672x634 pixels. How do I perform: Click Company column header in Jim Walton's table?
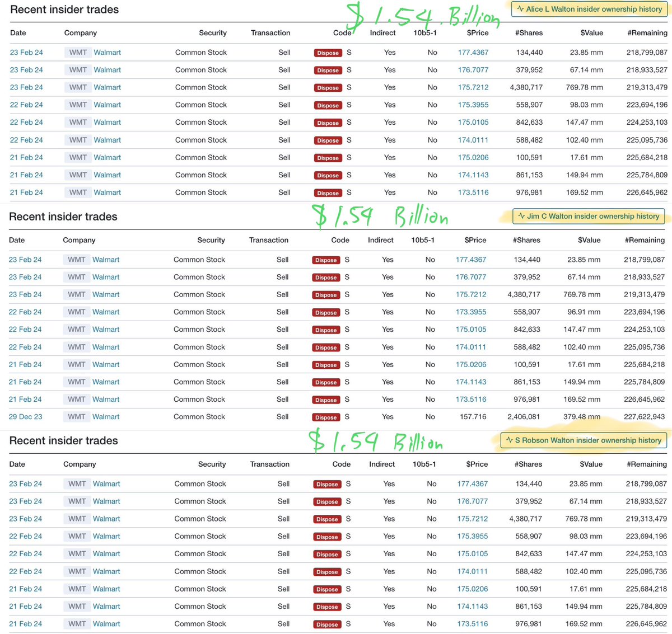[x=79, y=240]
